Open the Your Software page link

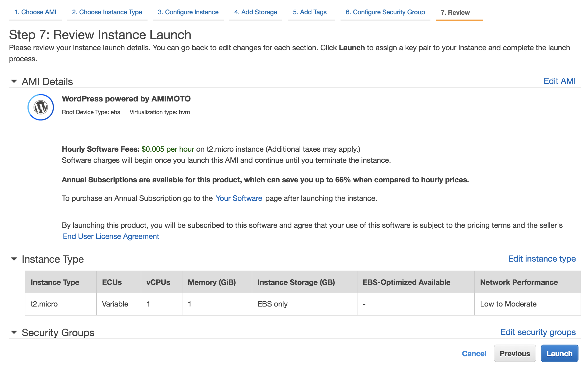coord(239,198)
